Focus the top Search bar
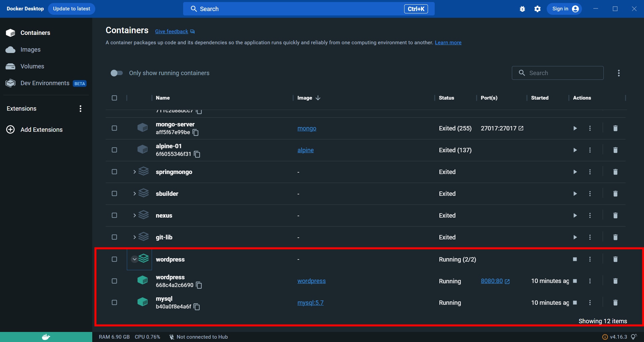This screenshot has height=342, width=644. click(309, 9)
